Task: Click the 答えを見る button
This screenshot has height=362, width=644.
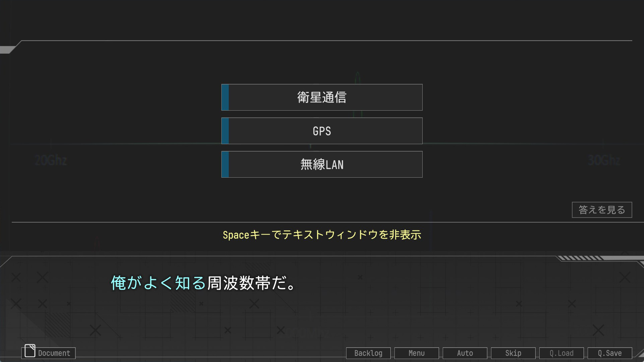Action: tap(602, 210)
